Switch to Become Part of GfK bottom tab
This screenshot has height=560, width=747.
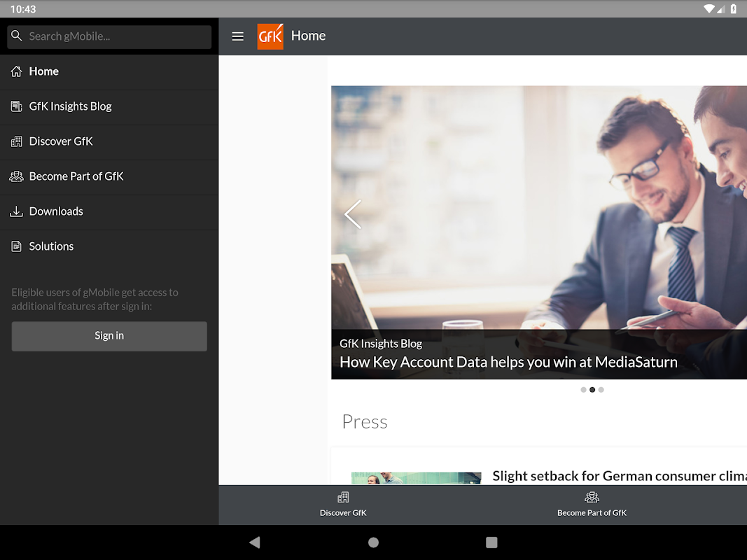point(592,505)
